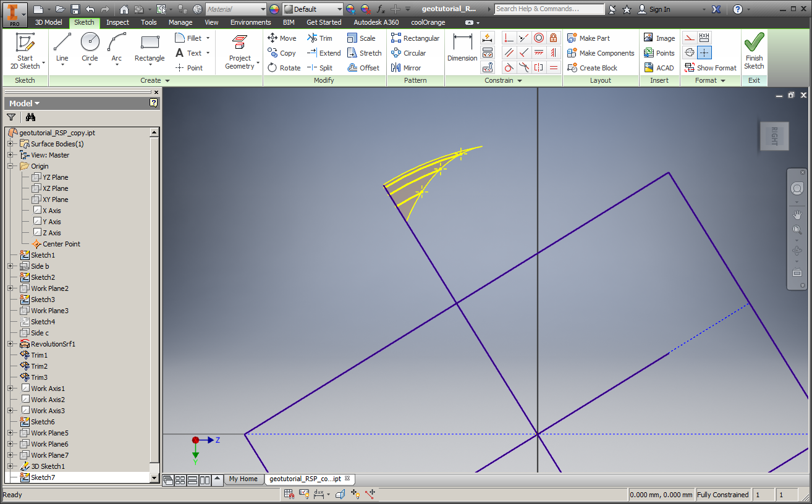Apply the Perpendicular constraint icon
The width and height of the screenshot is (812, 504).
coord(524,52)
